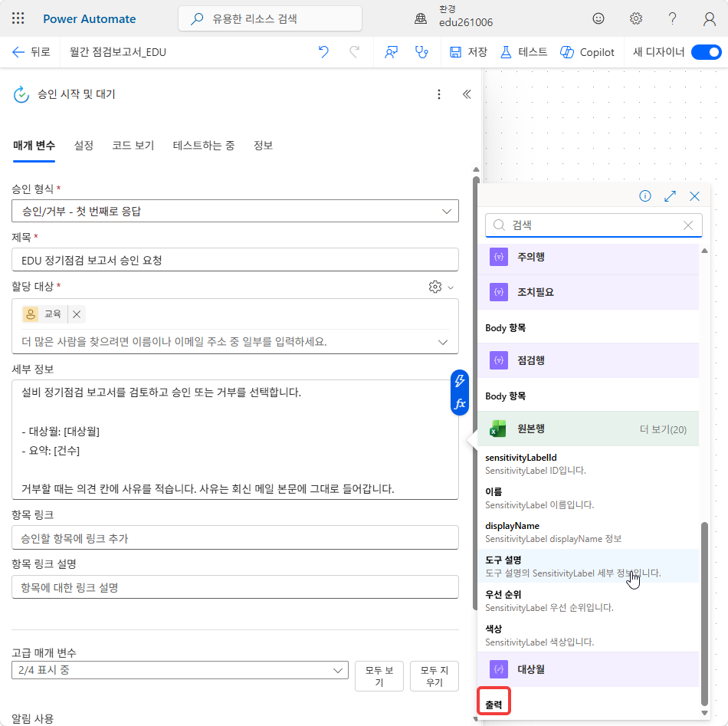Click the 항목 링크 input field
728x726 pixels.
[x=235, y=538]
